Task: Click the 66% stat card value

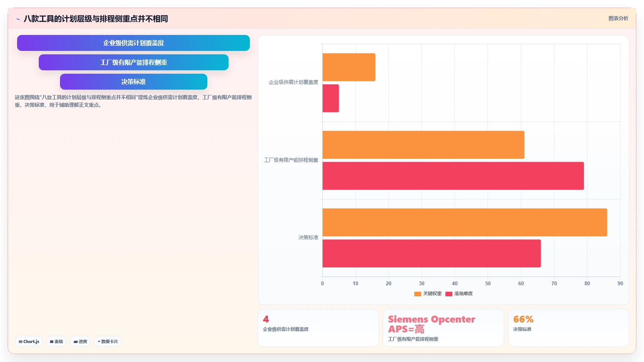Action: click(523, 319)
